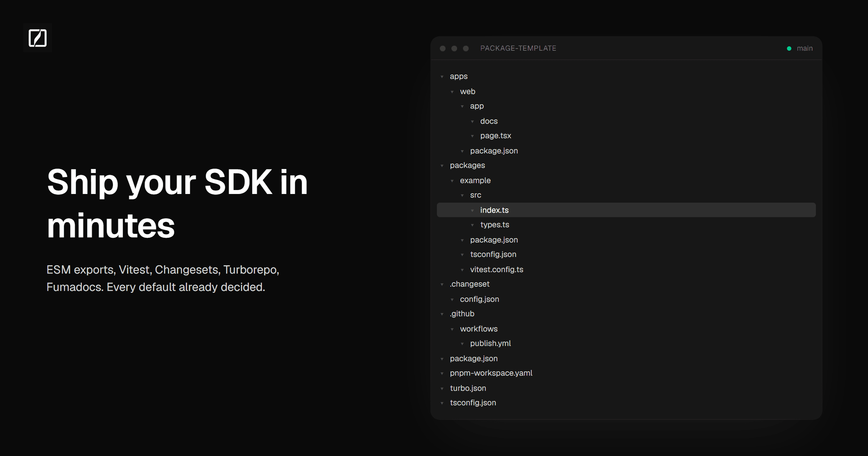This screenshot has width=868, height=456.
Task: Collapse the src folder arrow
Action: point(462,195)
